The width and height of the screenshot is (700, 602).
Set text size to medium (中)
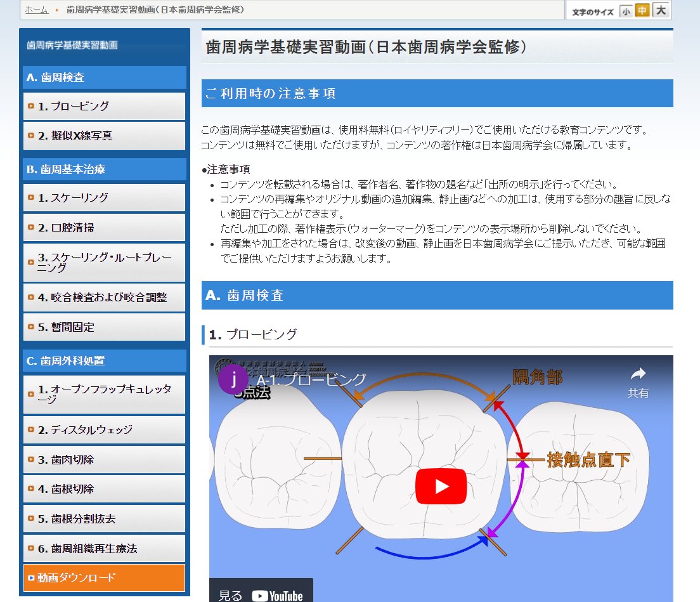pyautogui.click(x=642, y=10)
